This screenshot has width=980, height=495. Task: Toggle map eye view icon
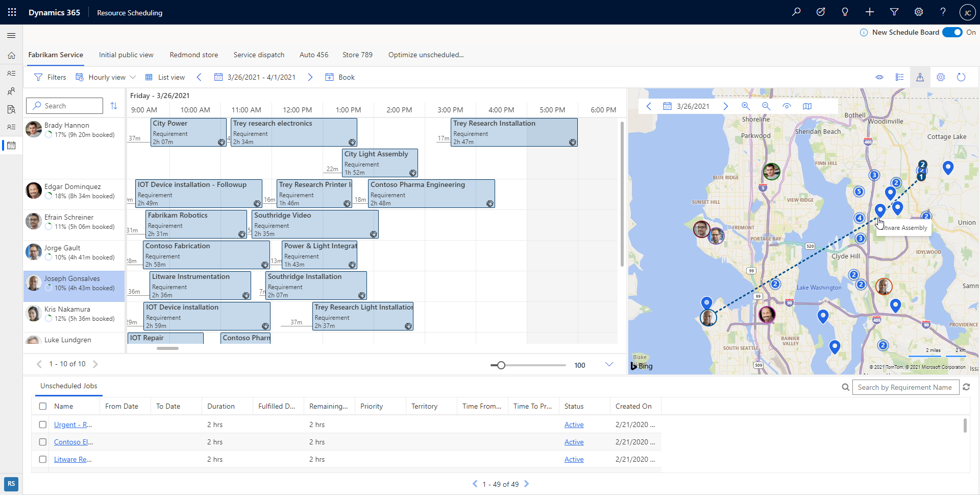coord(787,106)
